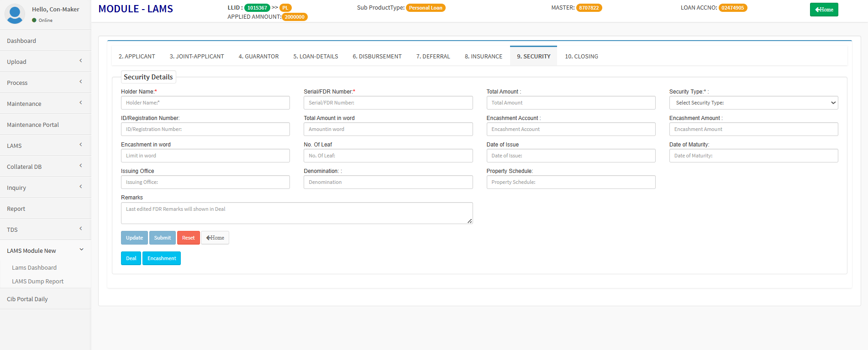Click the orange Personal Loan badge

(425, 8)
